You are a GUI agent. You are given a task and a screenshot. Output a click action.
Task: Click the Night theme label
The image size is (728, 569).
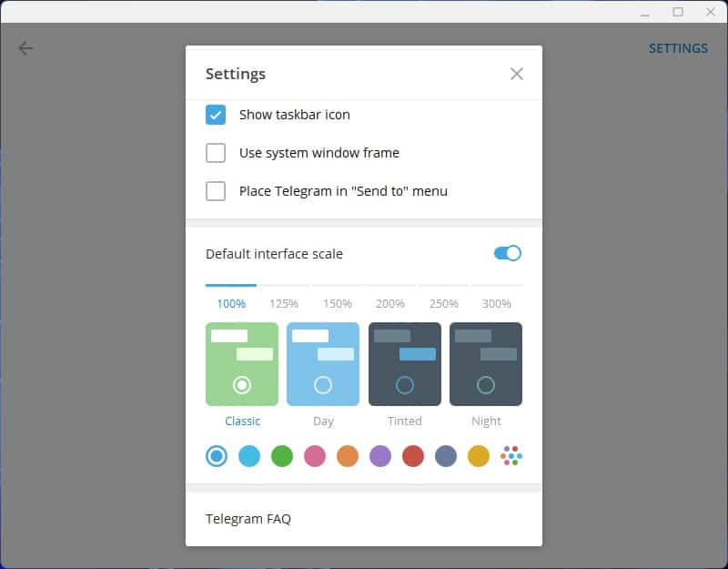486,421
